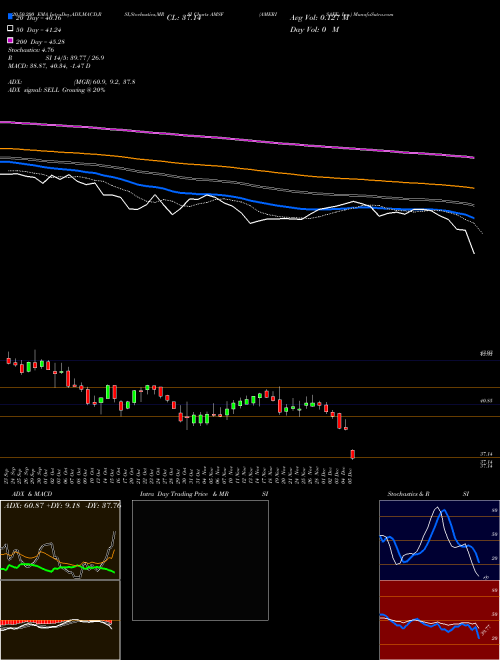Open the MACD histogram chart panel
The height and width of the screenshot is (660, 500).
tap(60, 620)
